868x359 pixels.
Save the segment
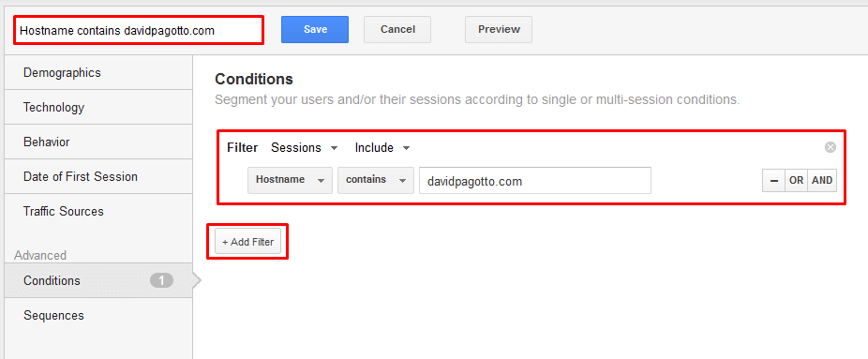tap(315, 29)
